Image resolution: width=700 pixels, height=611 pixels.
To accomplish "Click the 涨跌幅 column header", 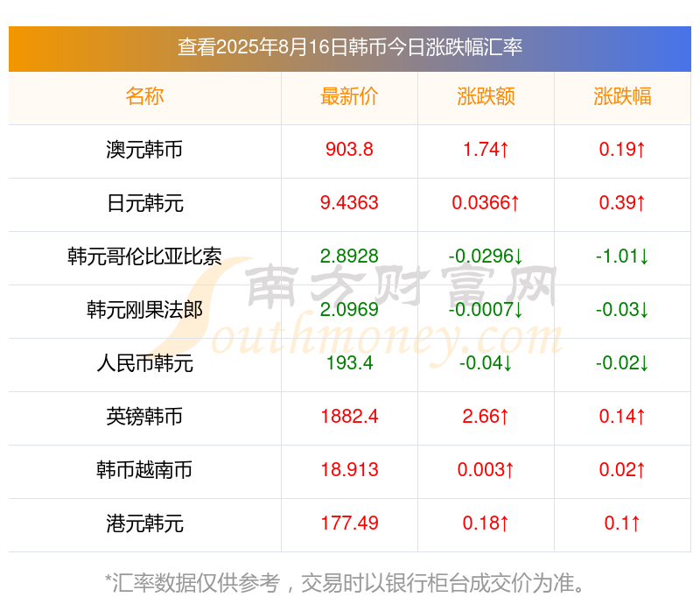I will [x=622, y=96].
